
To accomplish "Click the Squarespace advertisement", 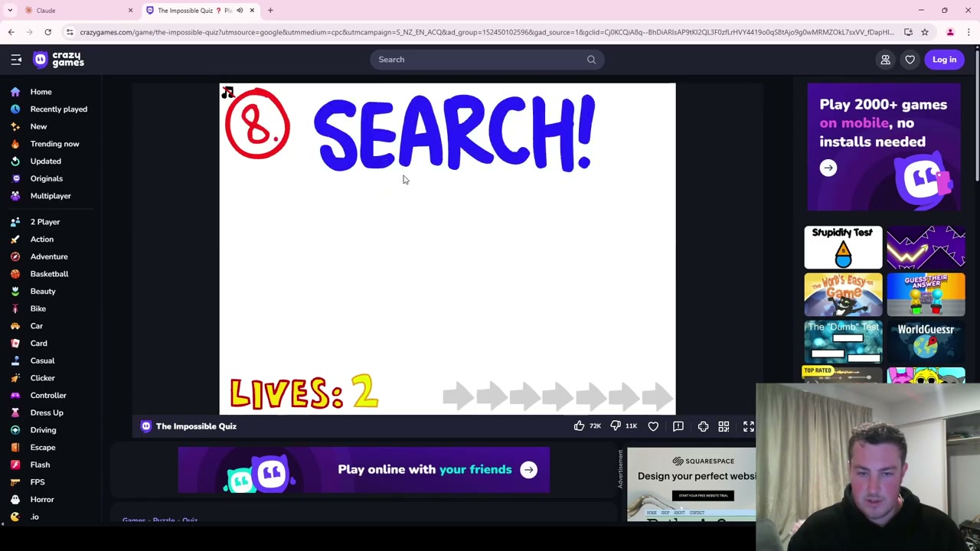I will [691, 484].
